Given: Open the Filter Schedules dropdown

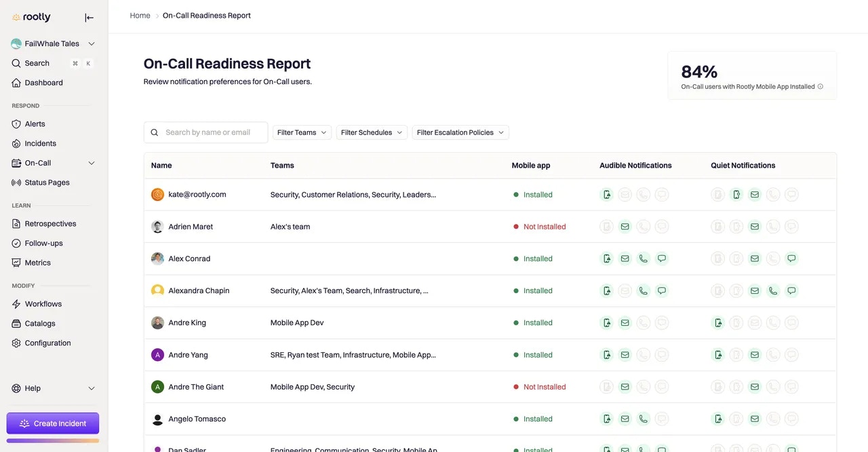Looking at the screenshot, I should tap(372, 132).
